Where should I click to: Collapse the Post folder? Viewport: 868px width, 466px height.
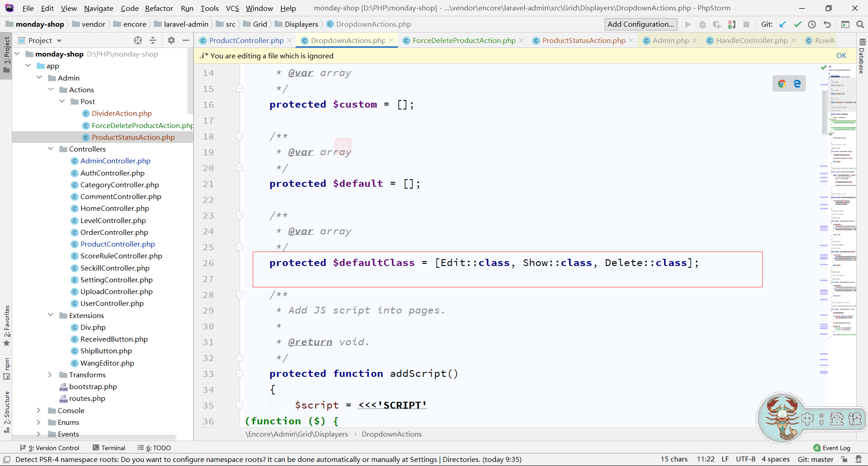tap(62, 101)
